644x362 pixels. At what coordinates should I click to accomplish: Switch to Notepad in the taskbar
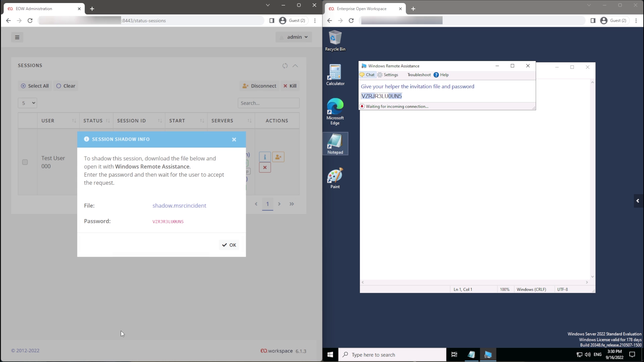[471, 355]
